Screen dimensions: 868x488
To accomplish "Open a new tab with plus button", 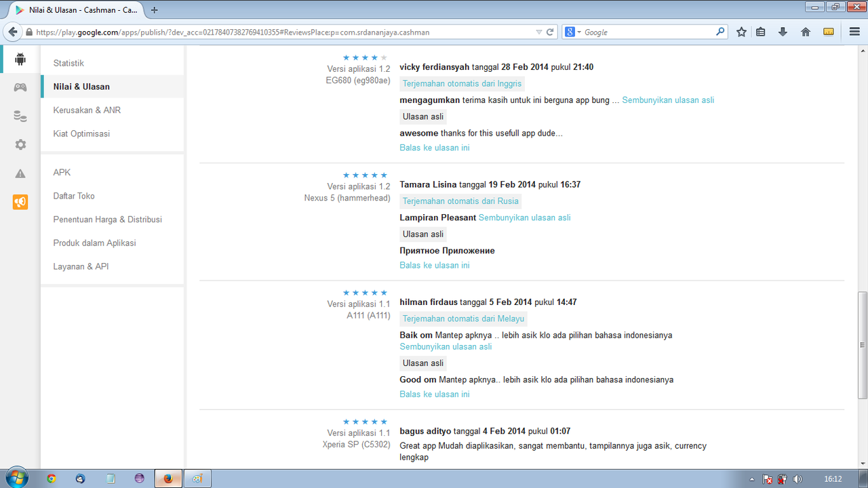I will tap(155, 10).
